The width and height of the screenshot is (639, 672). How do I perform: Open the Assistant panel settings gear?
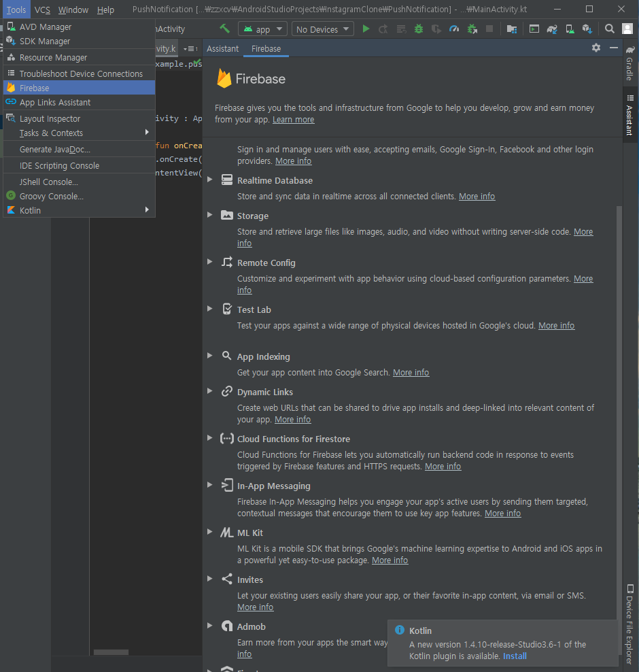[x=595, y=48]
